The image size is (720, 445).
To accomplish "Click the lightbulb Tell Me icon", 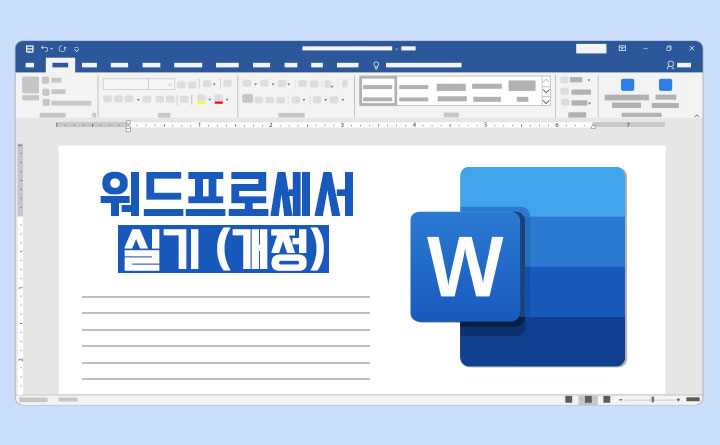I will point(376,65).
